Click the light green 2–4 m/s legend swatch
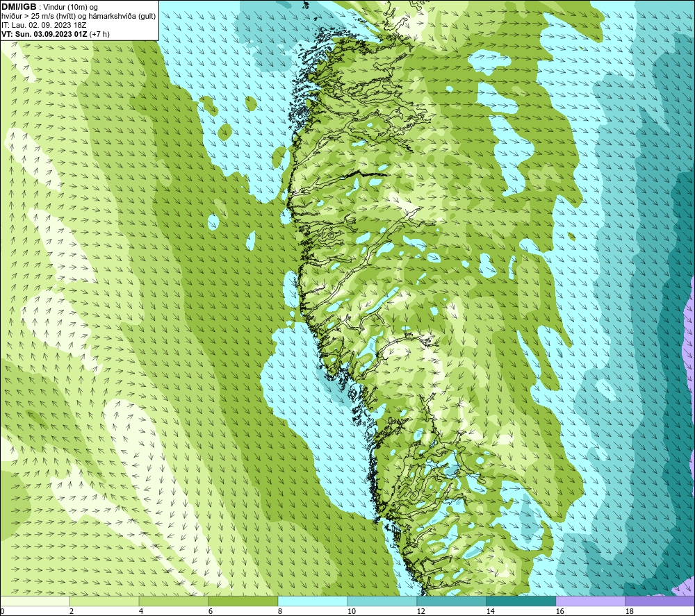This screenshot has width=695, height=616. pos(104,601)
